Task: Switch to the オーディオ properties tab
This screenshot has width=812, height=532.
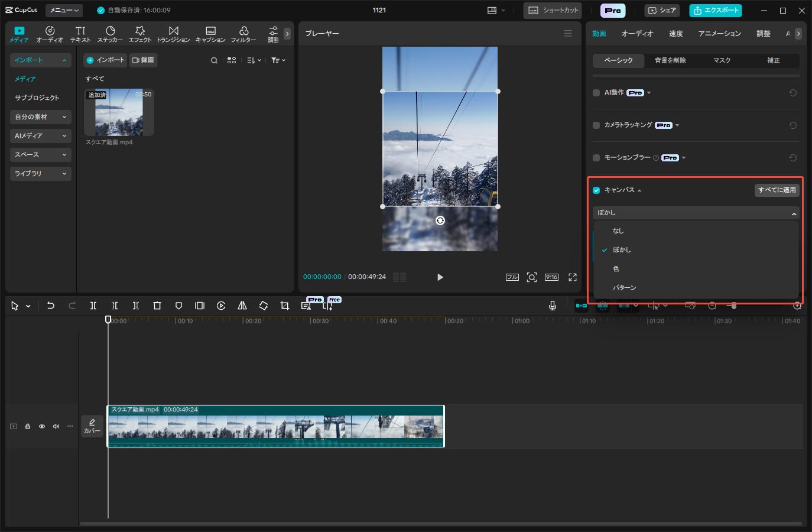Action: 637,34
